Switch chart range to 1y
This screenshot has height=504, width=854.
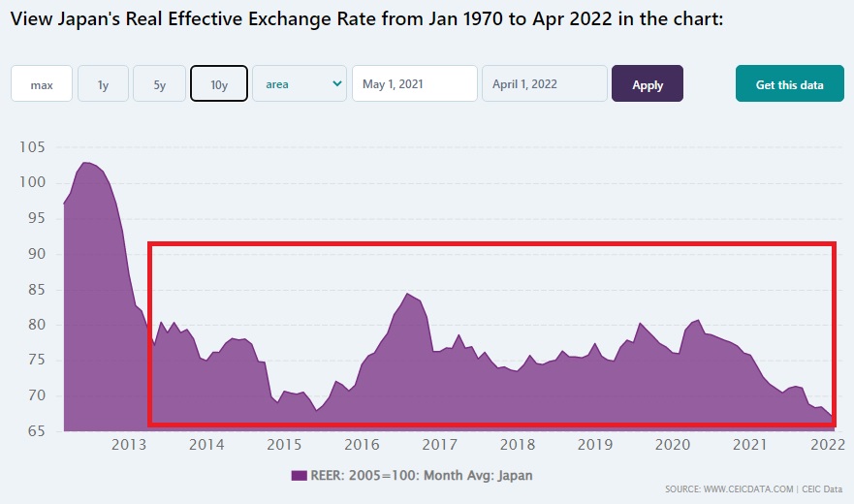103,84
